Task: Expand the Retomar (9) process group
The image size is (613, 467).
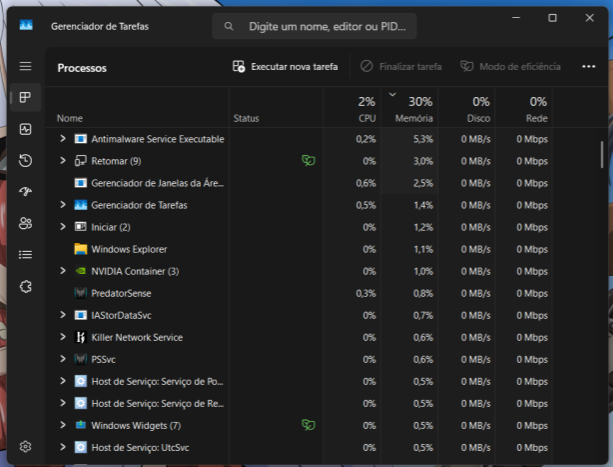Action: [x=63, y=160]
